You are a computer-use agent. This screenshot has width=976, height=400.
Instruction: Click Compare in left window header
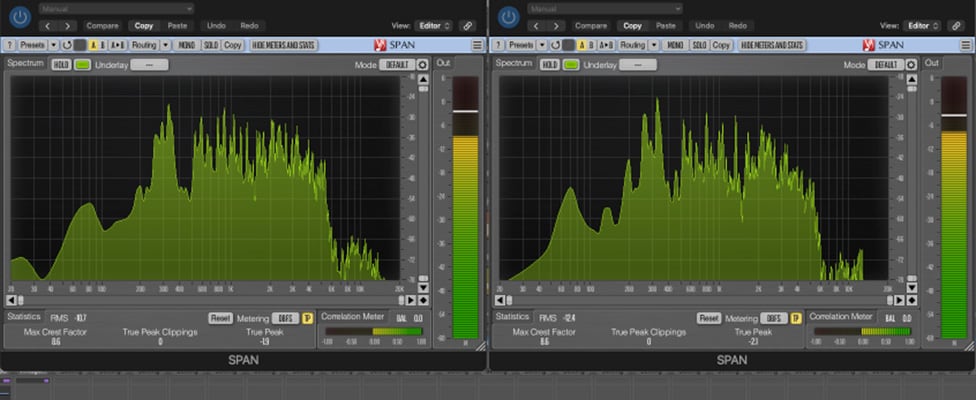(102, 26)
